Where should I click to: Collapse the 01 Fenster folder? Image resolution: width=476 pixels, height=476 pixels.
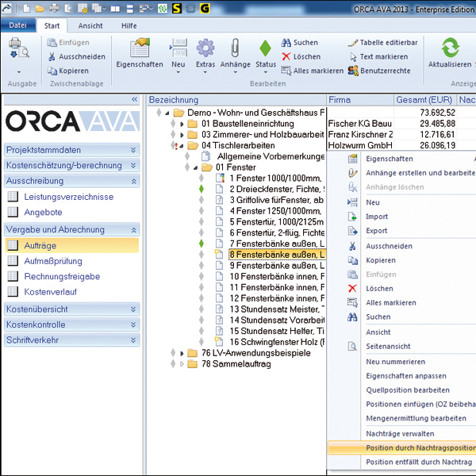pyautogui.click(x=195, y=167)
